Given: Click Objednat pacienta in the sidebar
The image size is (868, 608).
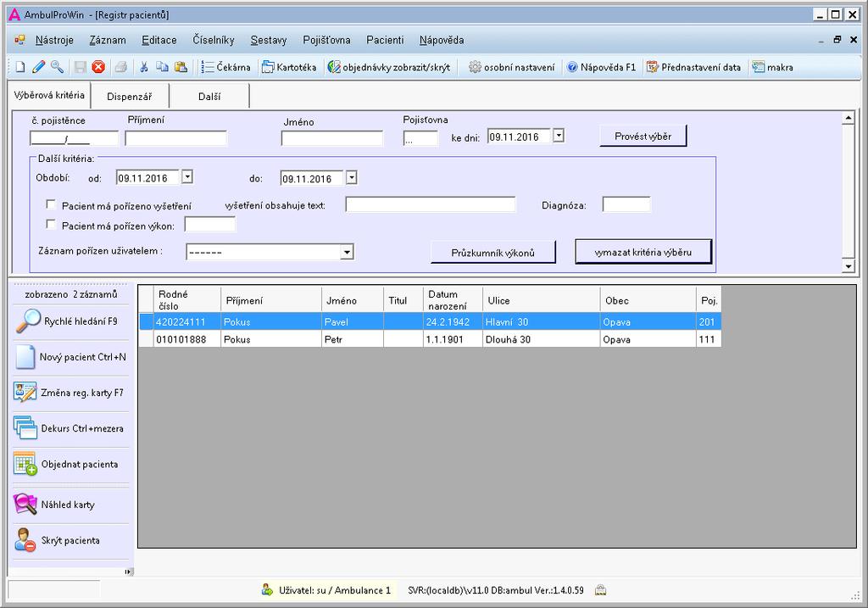Looking at the screenshot, I should coord(70,464).
